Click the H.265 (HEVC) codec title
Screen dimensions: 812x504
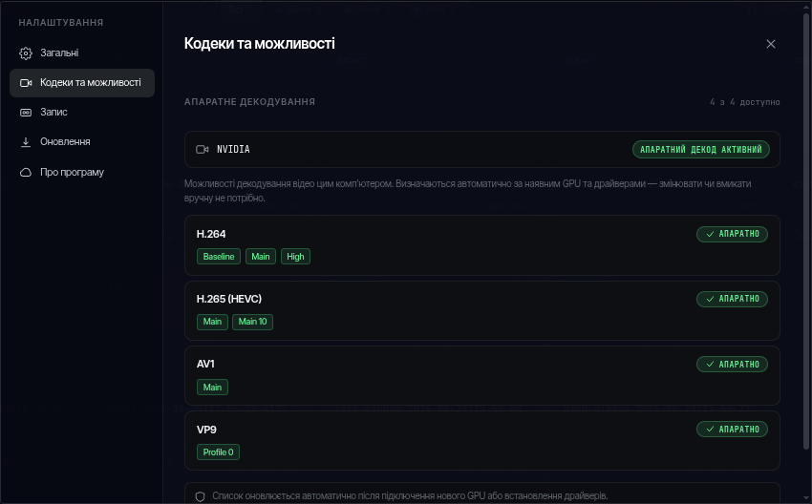pos(229,299)
